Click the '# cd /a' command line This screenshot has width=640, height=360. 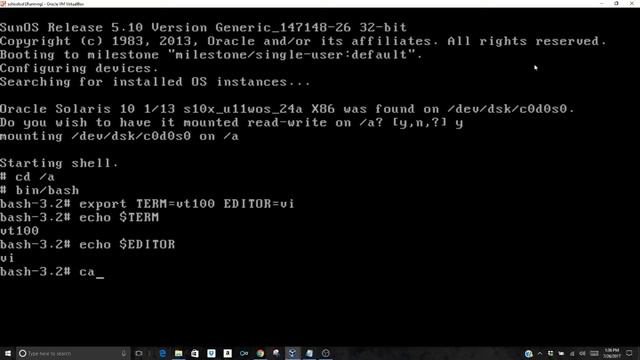pos(27,177)
